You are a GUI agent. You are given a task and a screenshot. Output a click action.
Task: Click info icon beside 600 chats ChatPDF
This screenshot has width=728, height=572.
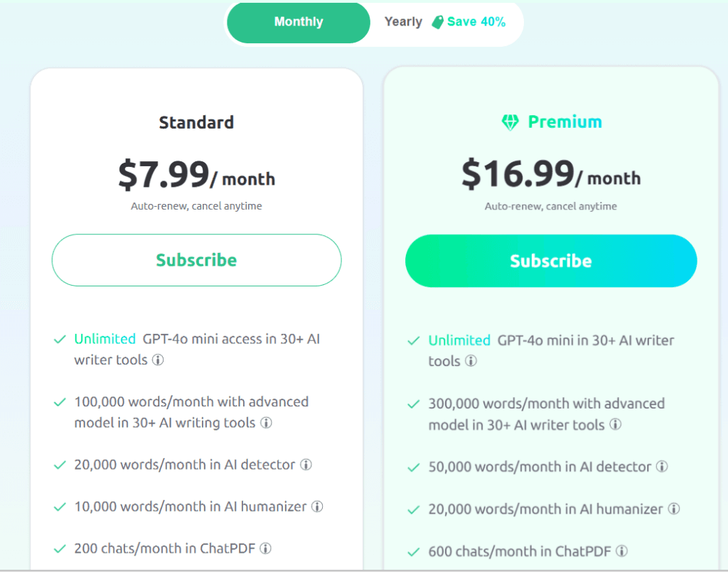(x=622, y=551)
